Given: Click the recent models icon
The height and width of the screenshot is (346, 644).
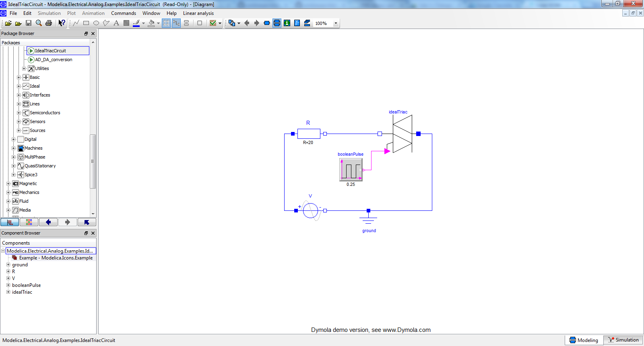Looking at the screenshot, I should (x=232, y=23).
